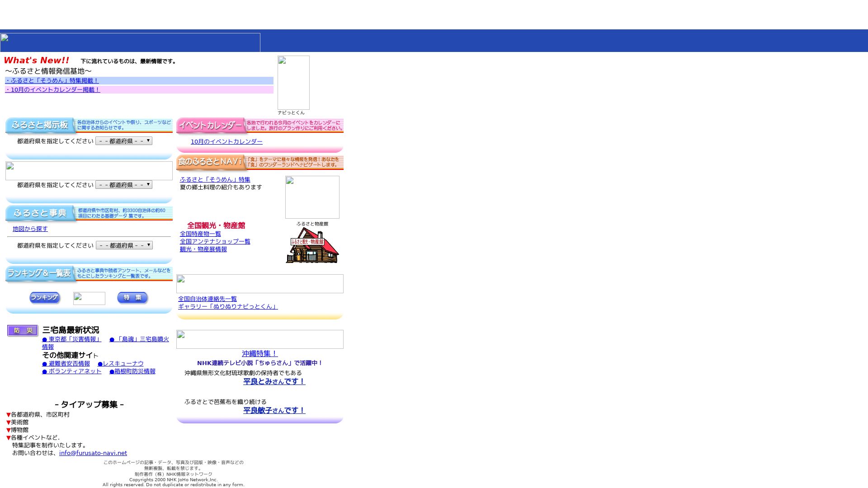
Task: Open the 全国アンテナショップ一覧 link
Action: pos(215,241)
